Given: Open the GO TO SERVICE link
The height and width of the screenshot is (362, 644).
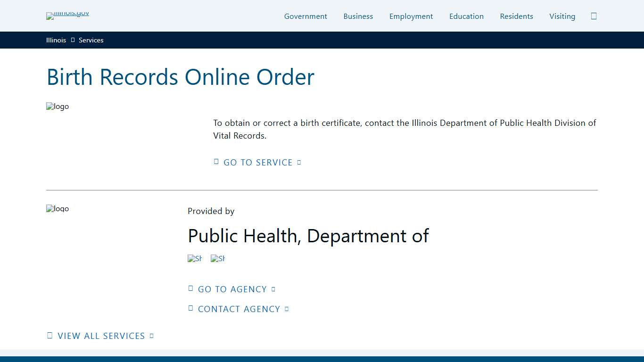Looking at the screenshot, I should (258, 162).
